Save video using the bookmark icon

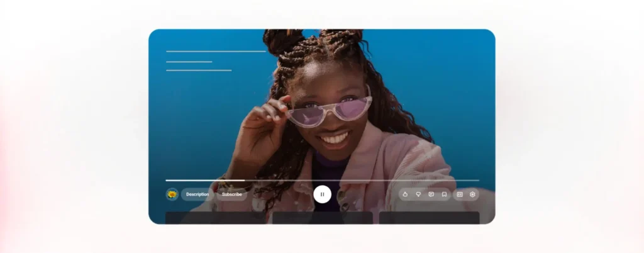click(x=444, y=194)
